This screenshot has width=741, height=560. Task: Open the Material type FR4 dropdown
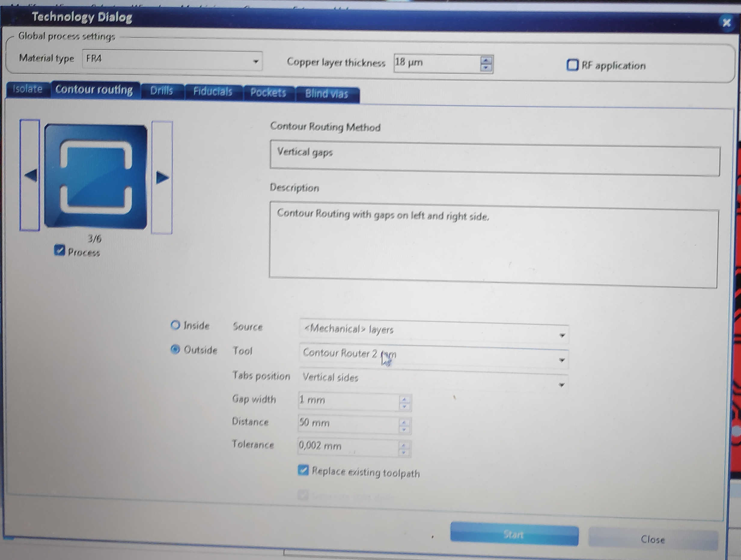(x=256, y=61)
